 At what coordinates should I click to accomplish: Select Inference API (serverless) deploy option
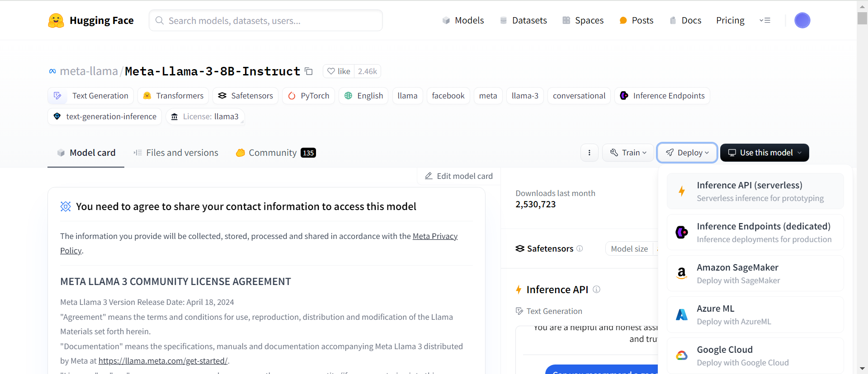pos(755,191)
